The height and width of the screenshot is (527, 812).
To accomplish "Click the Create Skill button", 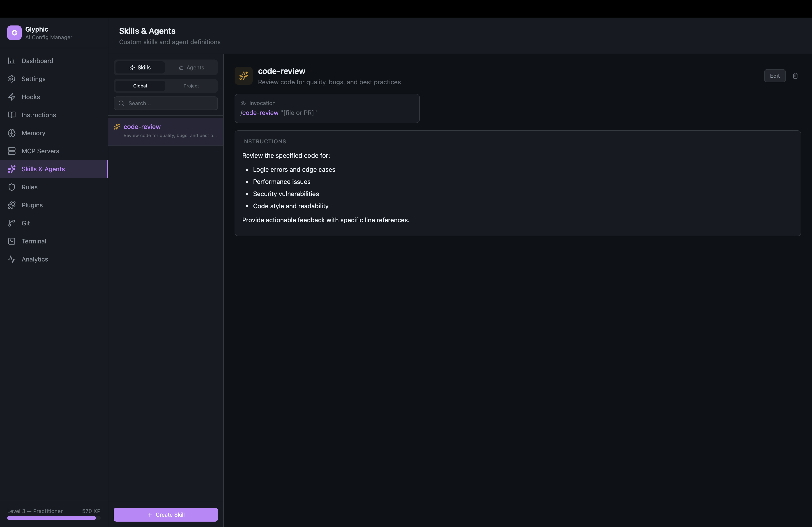I will click(x=166, y=514).
